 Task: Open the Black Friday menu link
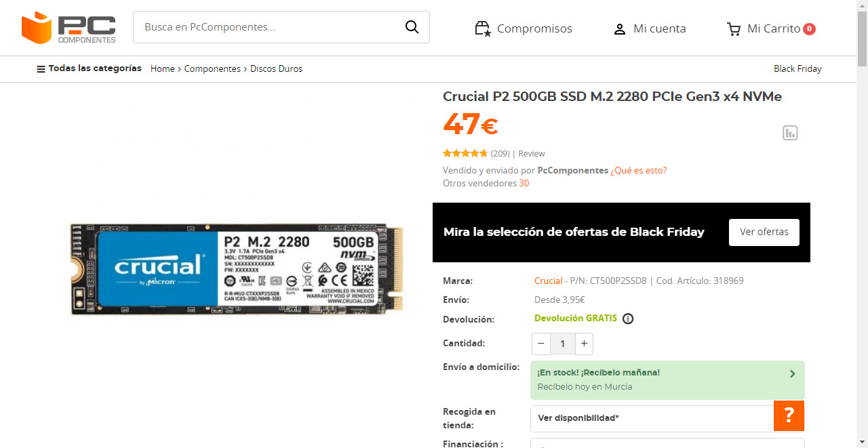tap(797, 68)
